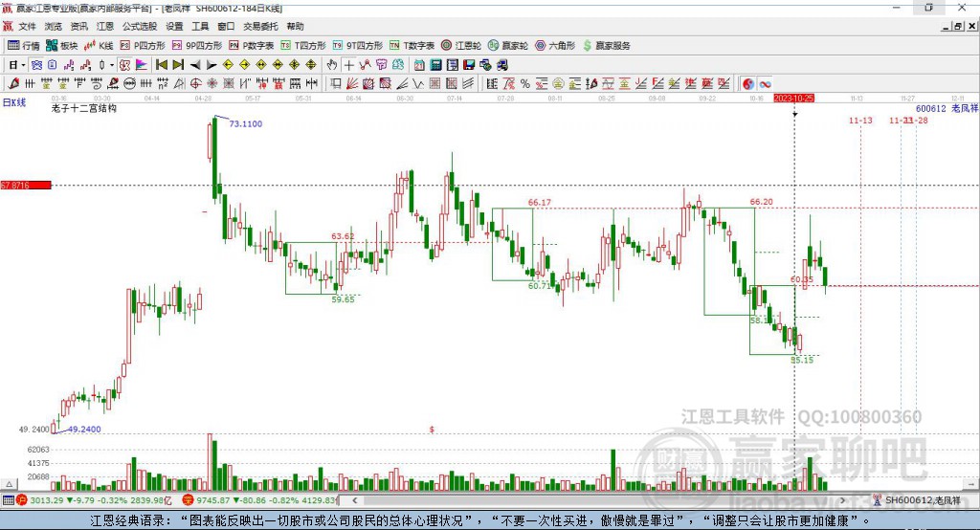This screenshot has height=530, width=980.
Task: Click the floppy disk save icon
Action: point(469,65)
